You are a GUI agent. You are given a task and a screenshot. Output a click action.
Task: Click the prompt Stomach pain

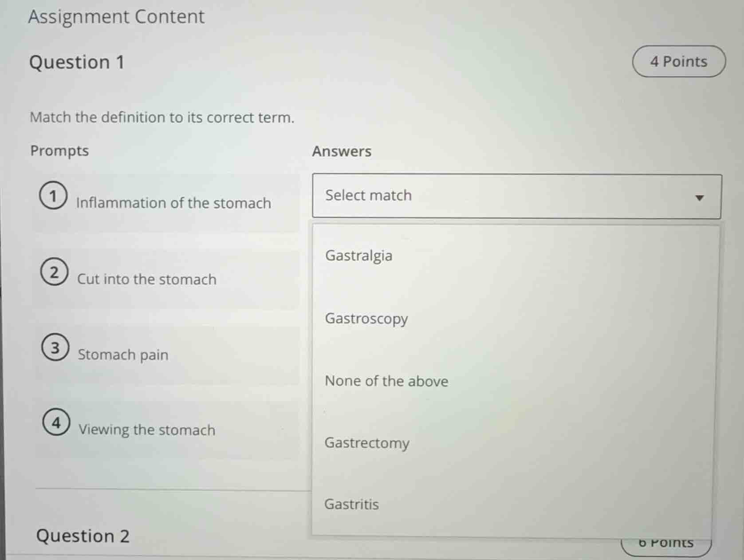[123, 355]
